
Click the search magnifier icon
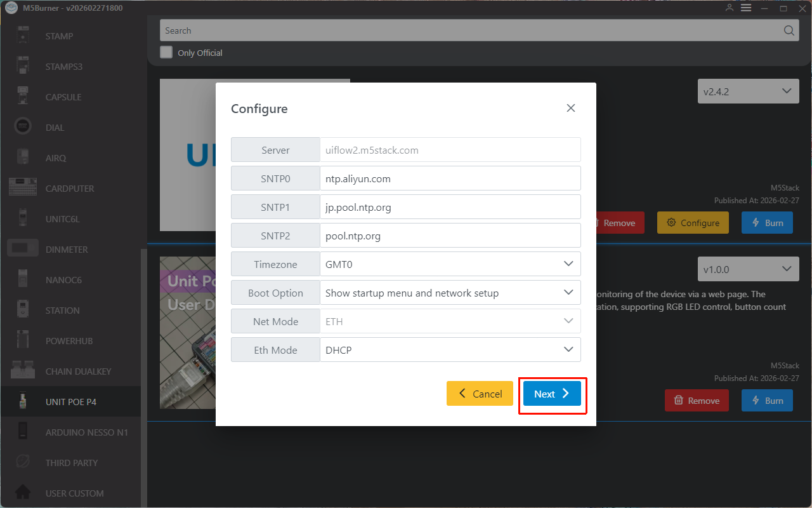point(789,30)
